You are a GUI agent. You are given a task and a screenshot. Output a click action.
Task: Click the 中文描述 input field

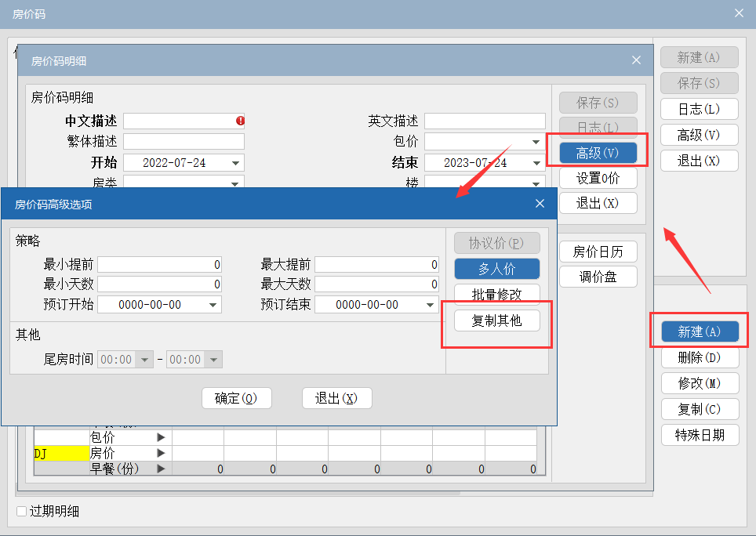pyautogui.click(x=184, y=121)
